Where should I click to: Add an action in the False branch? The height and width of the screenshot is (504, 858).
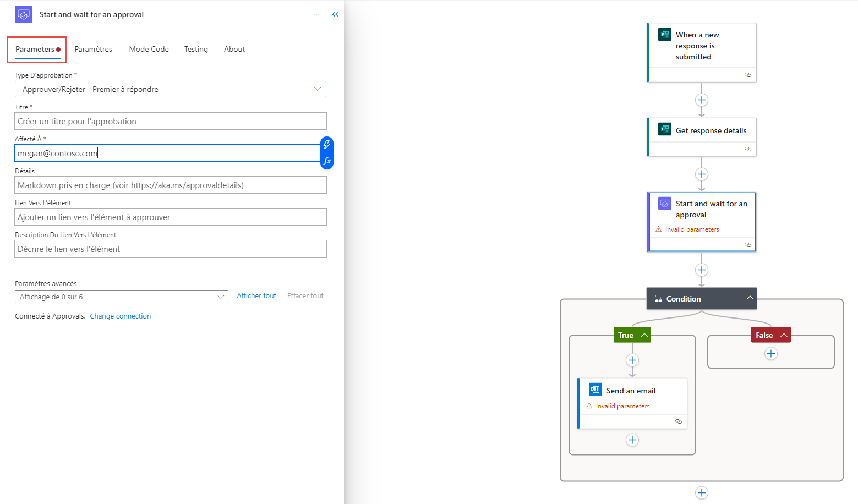(x=771, y=354)
